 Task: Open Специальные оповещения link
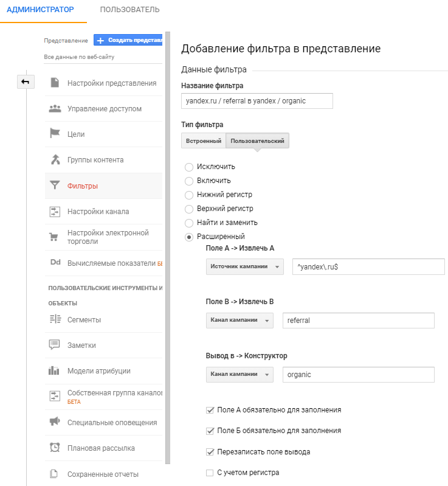[x=112, y=423]
